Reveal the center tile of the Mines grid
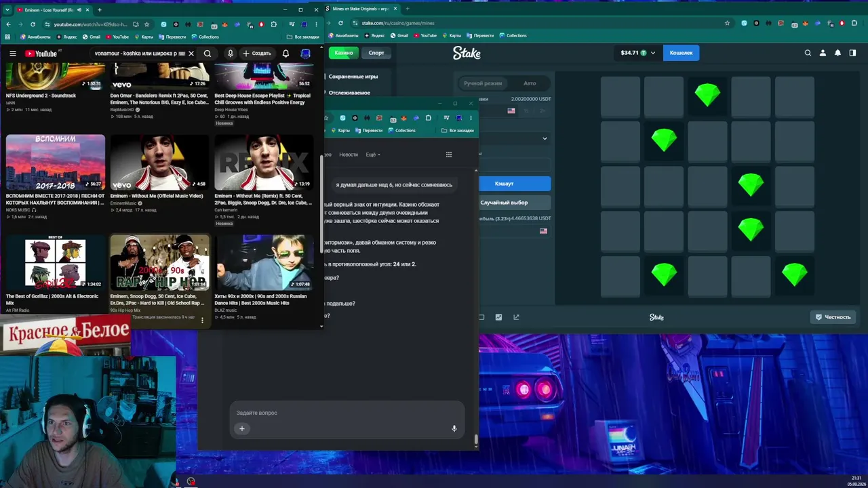The width and height of the screenshot is (868, 488). coord(707,186)
